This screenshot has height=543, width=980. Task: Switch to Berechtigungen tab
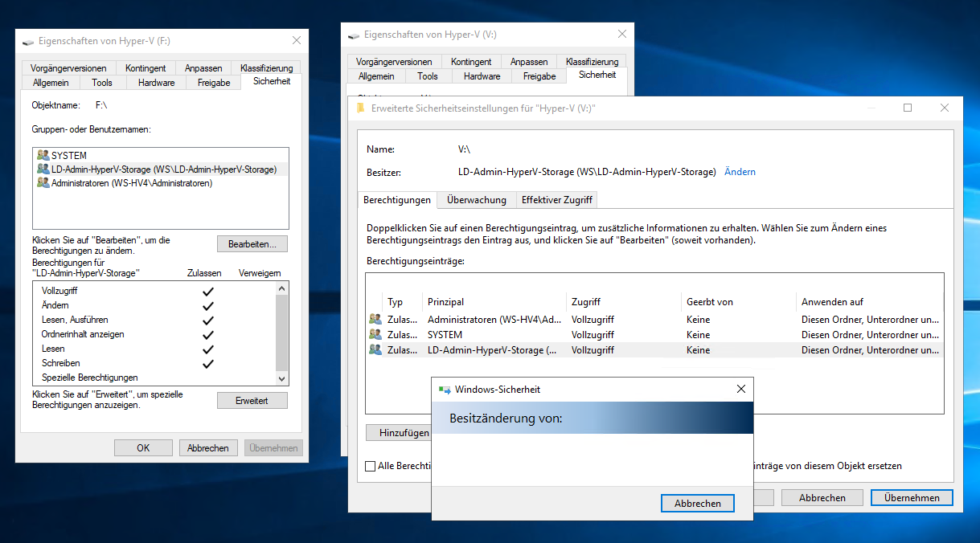[397, 200]
